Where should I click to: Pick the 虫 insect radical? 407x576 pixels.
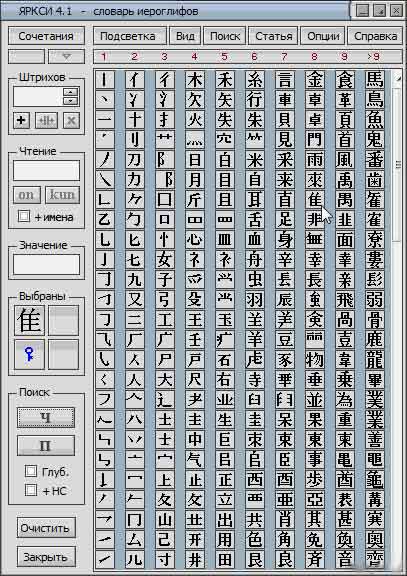pos(255,280)
